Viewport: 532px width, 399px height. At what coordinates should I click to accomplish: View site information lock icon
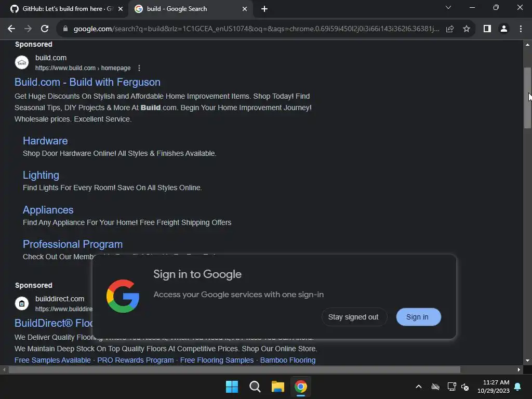tap(65, 29)
